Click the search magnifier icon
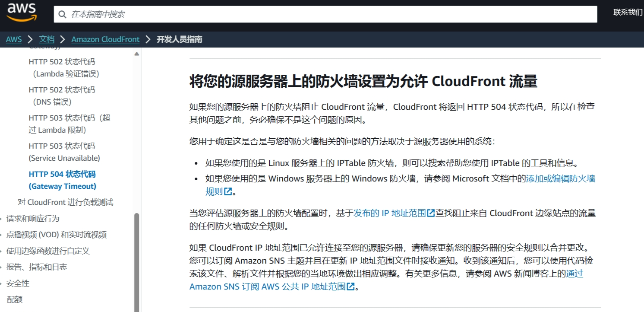 [63, 14]
